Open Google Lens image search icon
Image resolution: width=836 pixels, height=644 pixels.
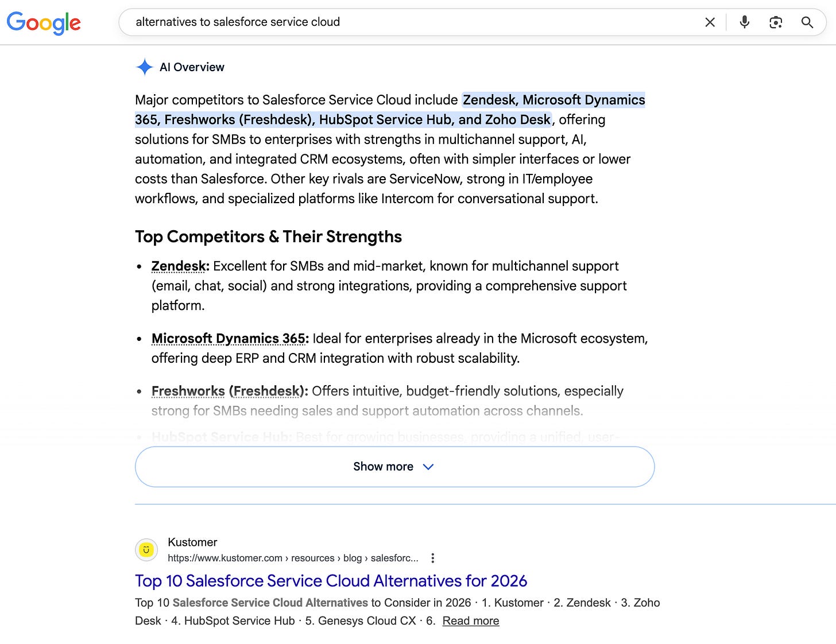click(776, 22)
